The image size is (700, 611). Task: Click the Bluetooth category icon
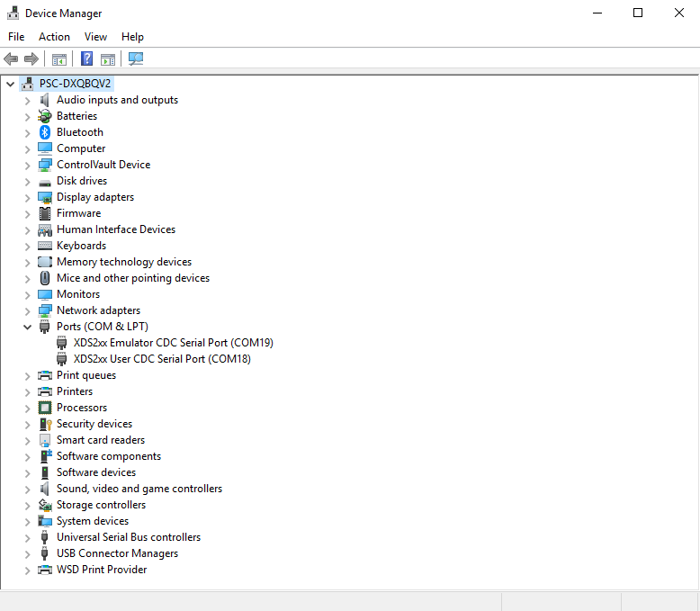(x=45, y=132)
